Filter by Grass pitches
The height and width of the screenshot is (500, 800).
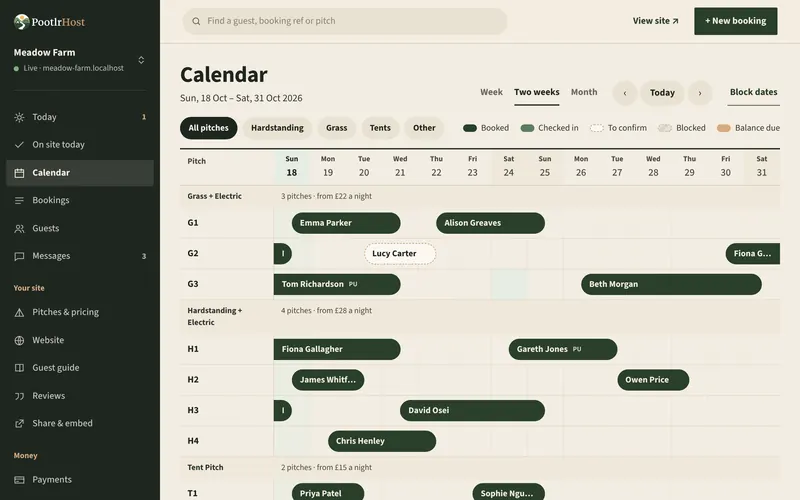337,128
